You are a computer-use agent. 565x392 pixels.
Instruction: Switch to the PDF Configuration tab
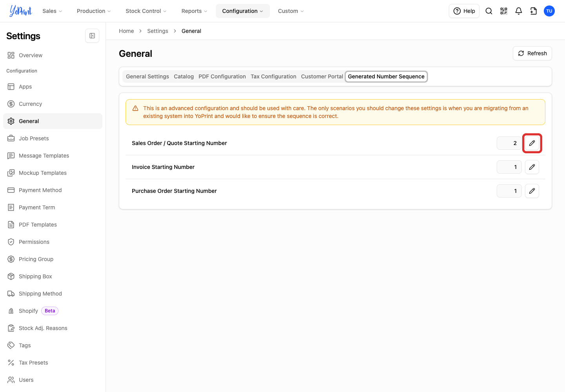click(x=222, y=76)
